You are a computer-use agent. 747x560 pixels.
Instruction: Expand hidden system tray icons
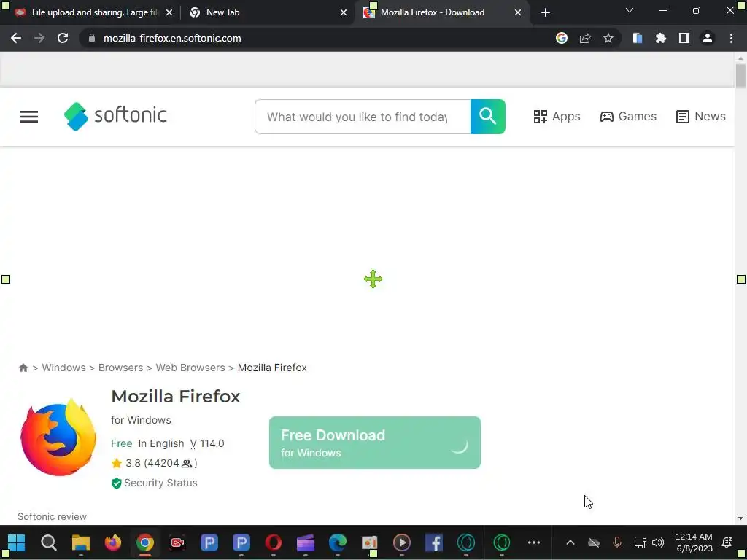(570, 542)
